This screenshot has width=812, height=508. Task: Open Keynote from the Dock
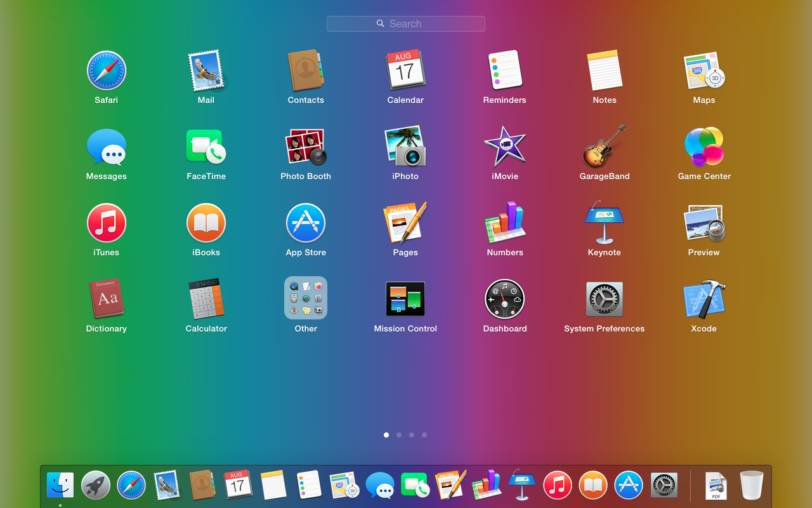click(x=522, y=486)
